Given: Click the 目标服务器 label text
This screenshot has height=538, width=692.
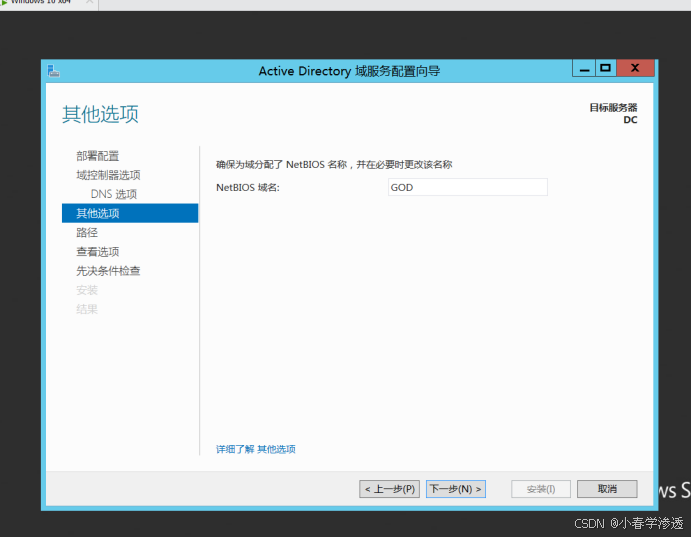Looking at the screenshot, I should point(613,107).
